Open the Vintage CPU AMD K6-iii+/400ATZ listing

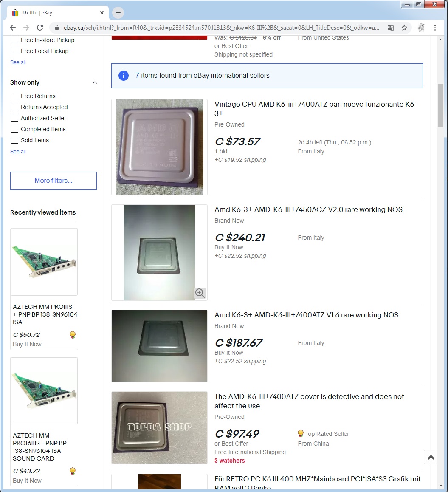316,109
